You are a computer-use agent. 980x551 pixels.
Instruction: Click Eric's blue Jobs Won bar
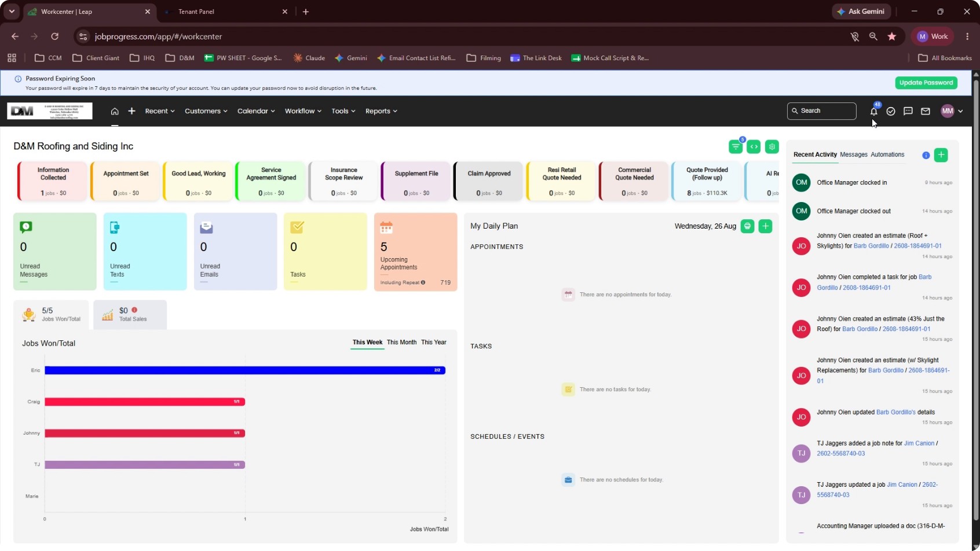[x=245, y=370]
